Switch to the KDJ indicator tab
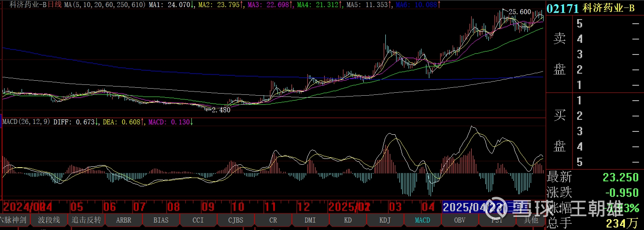Image resolution: width=644 pixels, height=230 pixels. pos(385,220)
